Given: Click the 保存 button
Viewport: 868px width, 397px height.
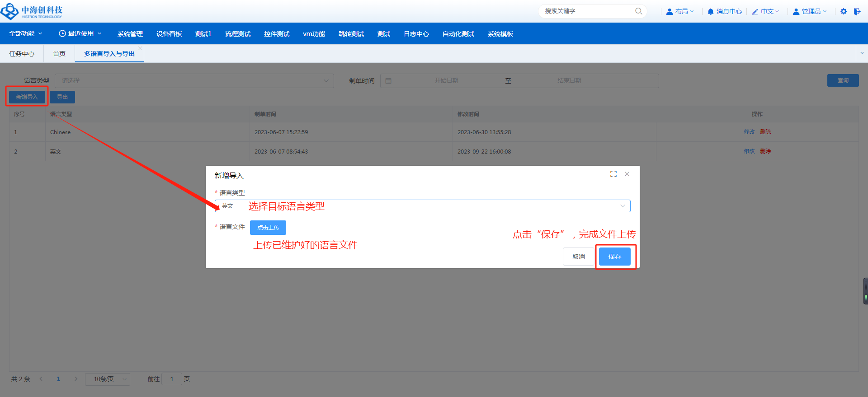Looking at the screenshot, I should click(x=614, y=257).
